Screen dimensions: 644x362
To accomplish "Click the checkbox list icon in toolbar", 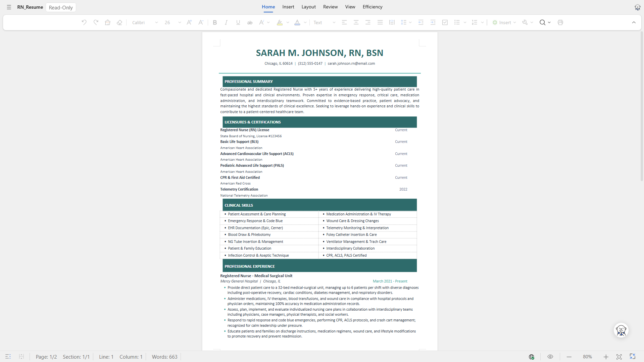I will (x=445, y=22).
